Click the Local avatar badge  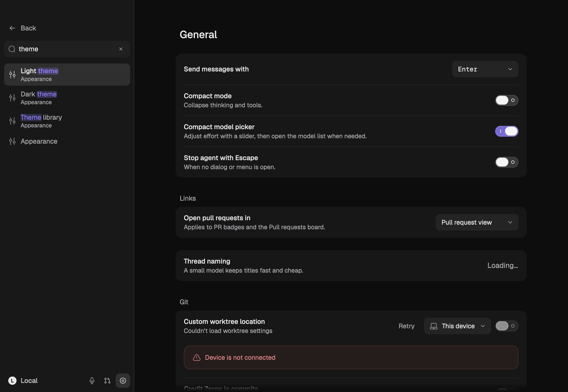point(12,381)
